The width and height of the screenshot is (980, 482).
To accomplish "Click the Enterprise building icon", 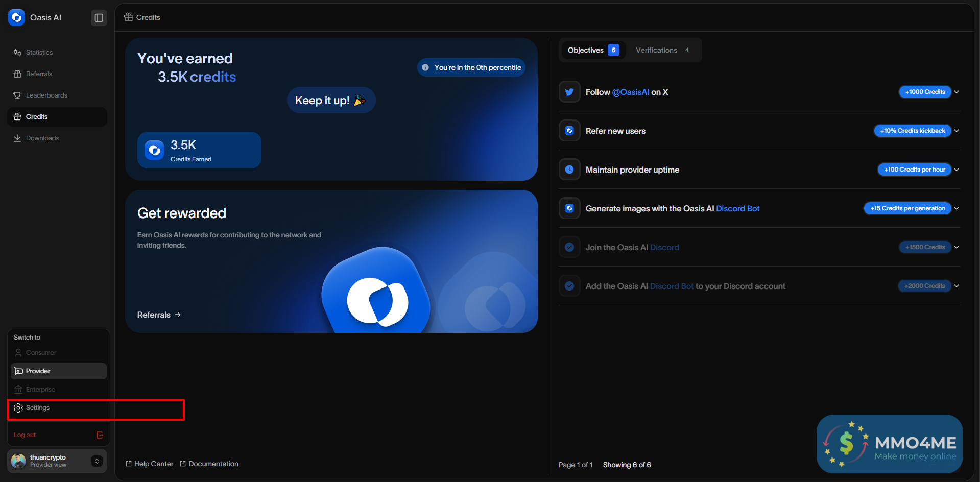I will (x=18, y=390).
